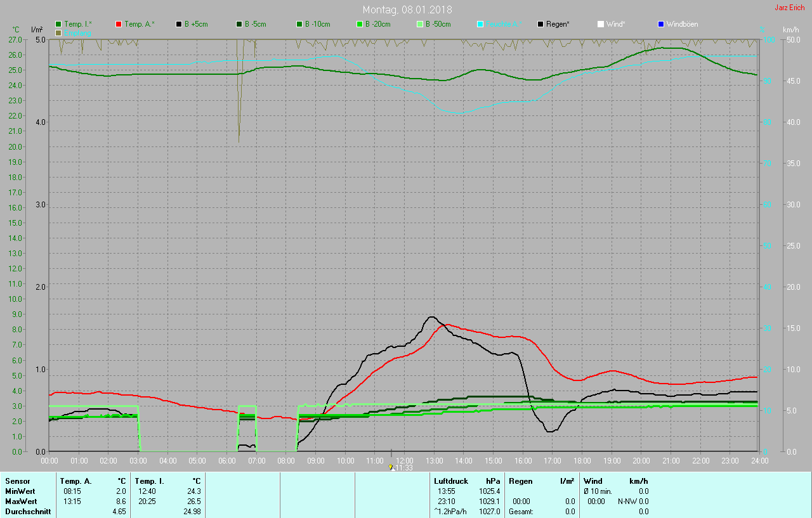Select the 'B -5cm' legend label

click(256, 24)
